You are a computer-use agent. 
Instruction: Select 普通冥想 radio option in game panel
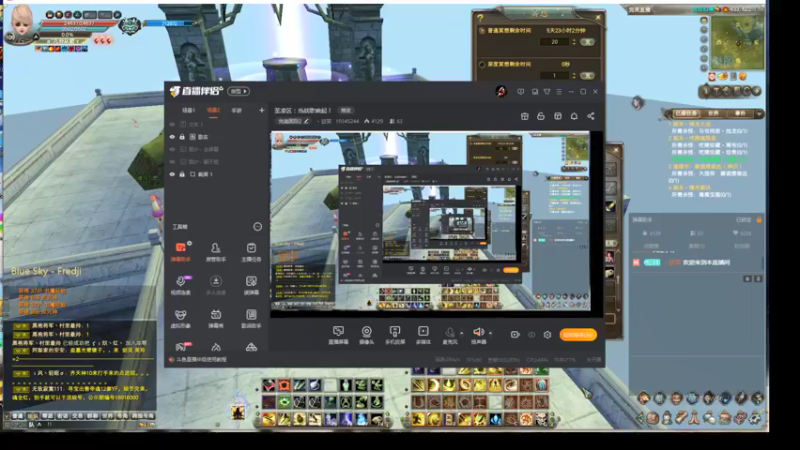tap(482, 31)
